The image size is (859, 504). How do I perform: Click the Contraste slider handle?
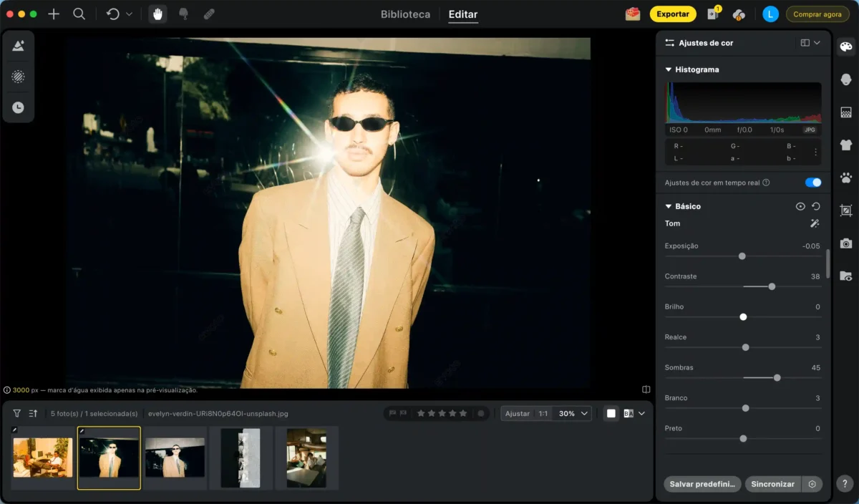point(772,286)
